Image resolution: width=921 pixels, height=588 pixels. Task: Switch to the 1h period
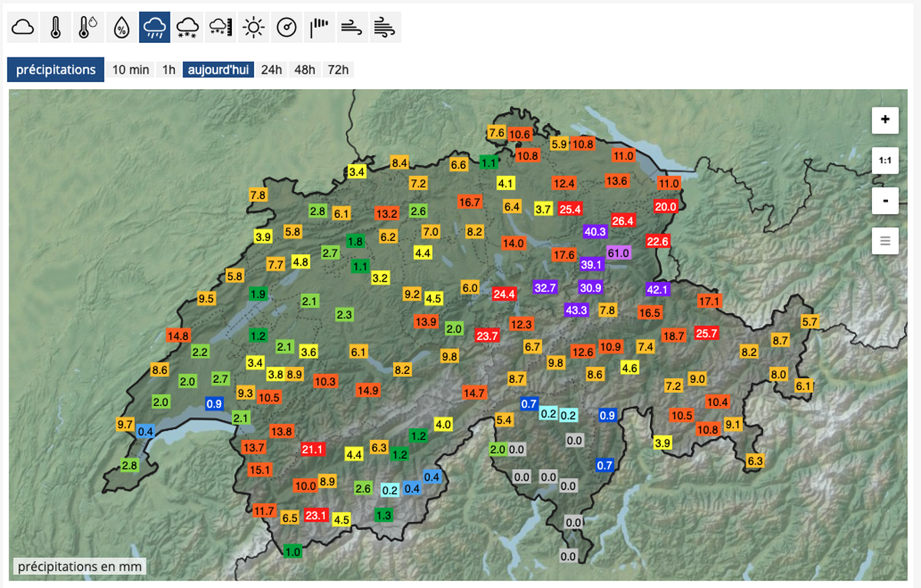point(169,70)
